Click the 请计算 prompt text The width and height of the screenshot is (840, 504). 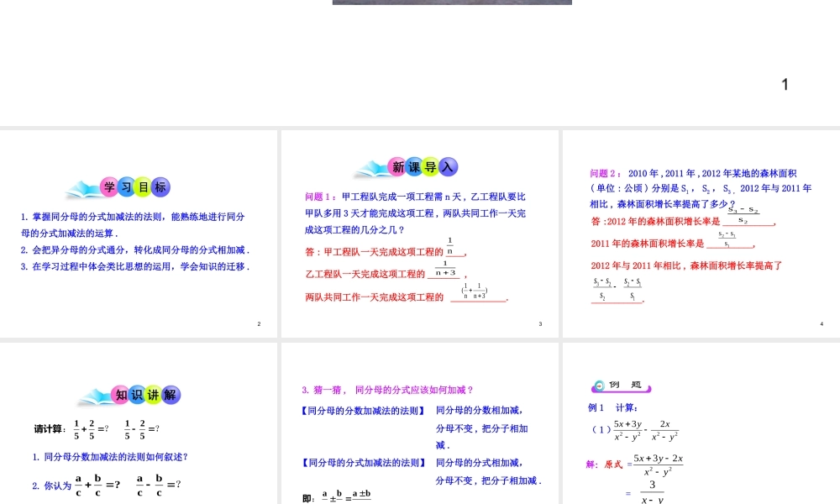(48, 428)
